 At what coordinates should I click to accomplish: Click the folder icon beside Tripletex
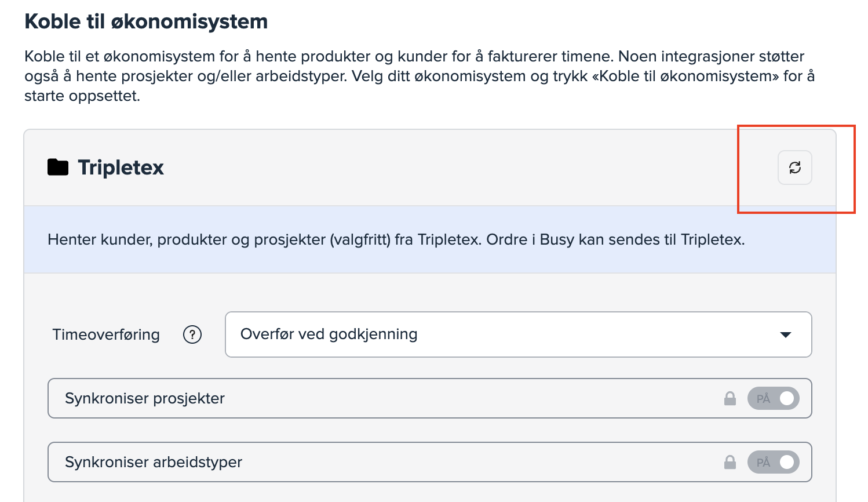(58, 168)
